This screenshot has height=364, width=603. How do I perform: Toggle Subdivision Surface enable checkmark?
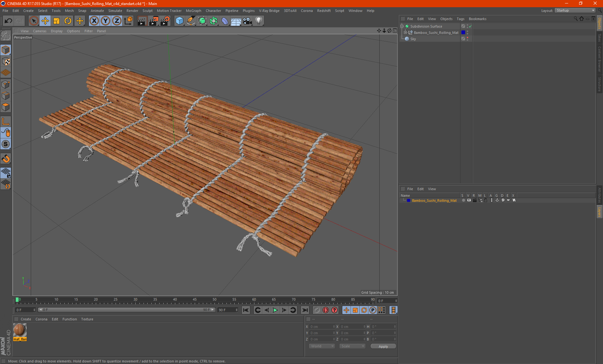470,26
